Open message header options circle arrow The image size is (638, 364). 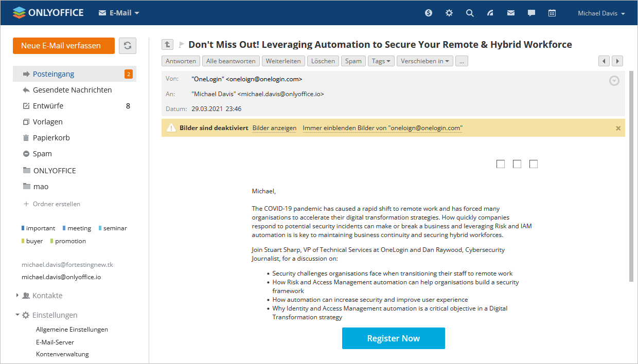click(x=614, y=81)
